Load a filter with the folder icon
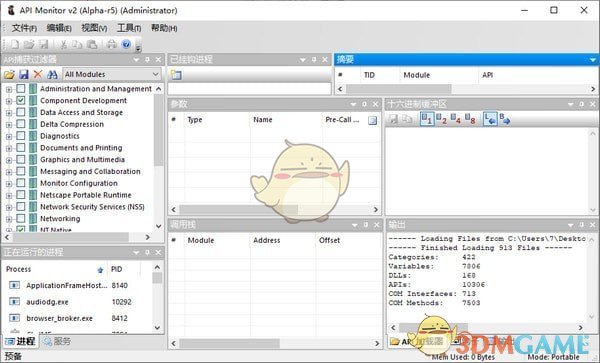Viewport: 600px width, 363px height. [9, 74]
